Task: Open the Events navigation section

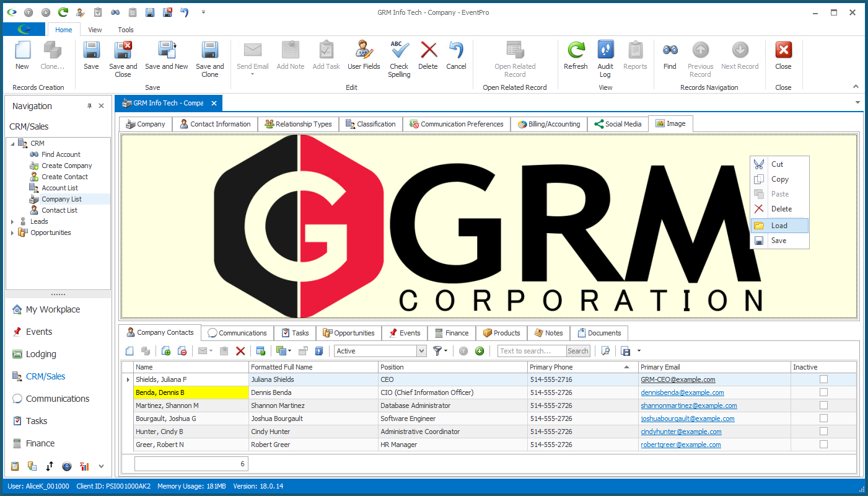Action: pyautogui.click(x=39, y=332)
